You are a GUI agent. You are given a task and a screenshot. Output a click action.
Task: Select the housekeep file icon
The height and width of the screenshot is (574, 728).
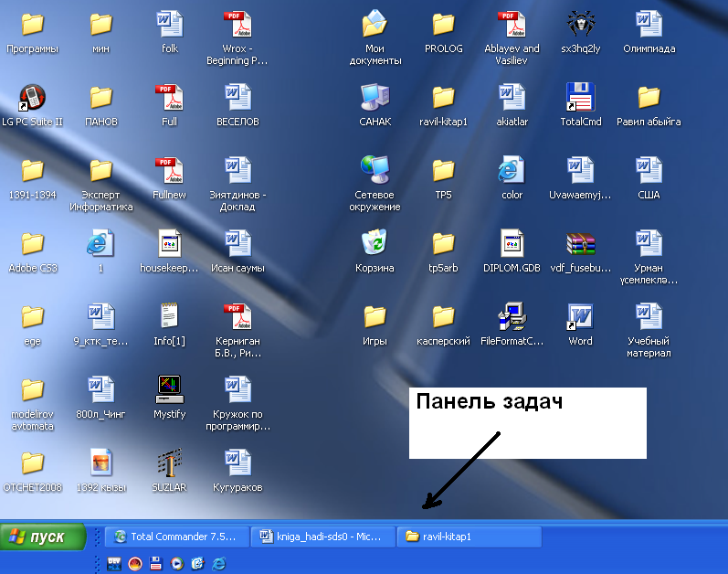(x=170, y=243)
